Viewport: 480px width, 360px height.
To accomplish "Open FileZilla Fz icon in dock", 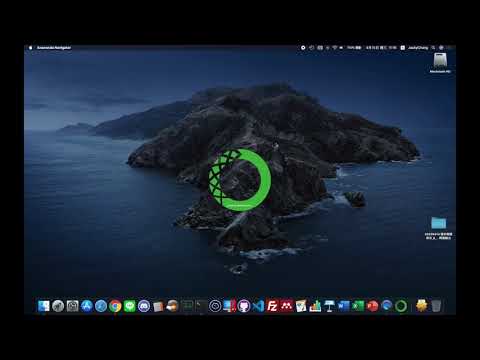I will point(272,306).
